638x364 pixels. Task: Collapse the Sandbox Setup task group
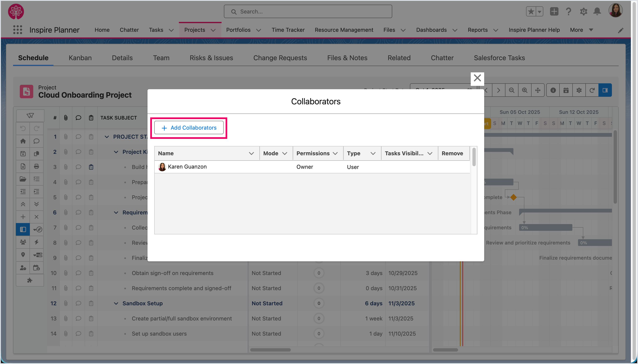coord(116,303)
